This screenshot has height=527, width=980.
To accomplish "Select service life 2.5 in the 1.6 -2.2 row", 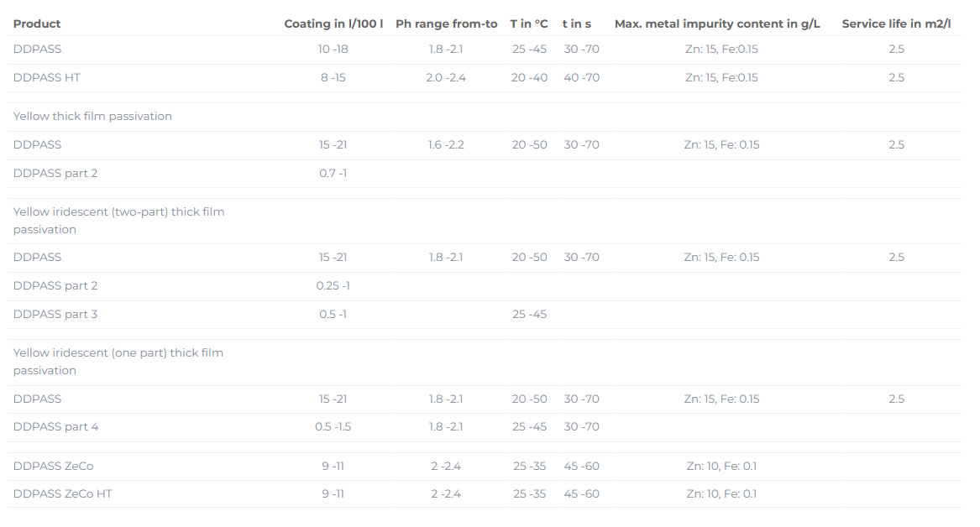I will [896, 144].
